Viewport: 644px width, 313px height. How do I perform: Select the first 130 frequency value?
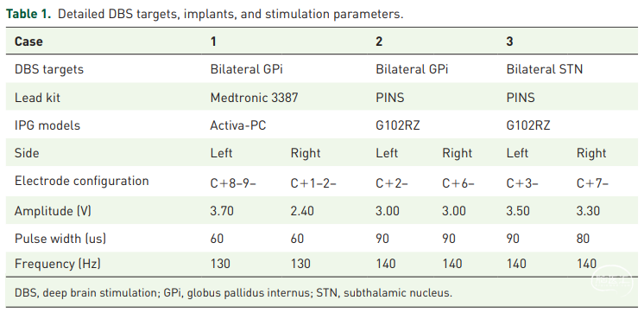tap(220, 263)
